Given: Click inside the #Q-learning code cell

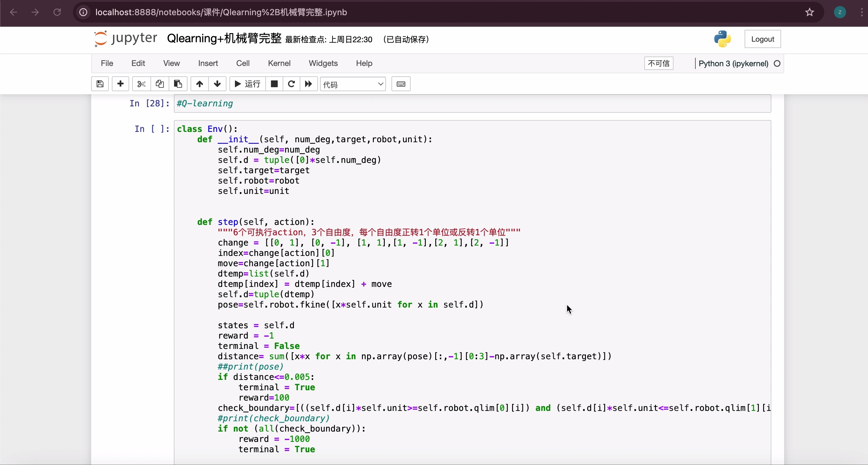Looking at the screenshot, I should (472, 103).
